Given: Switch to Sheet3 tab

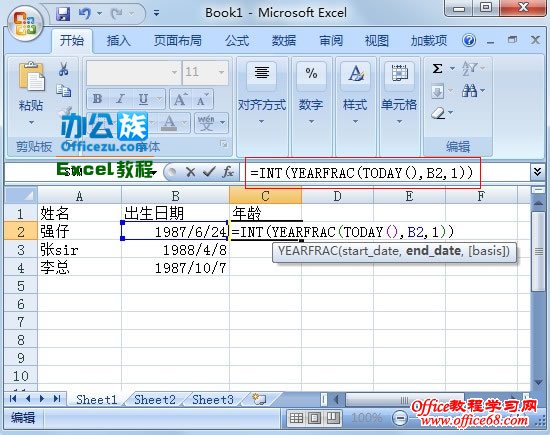Looking at the screenshot, I should [x=213, y=400].
